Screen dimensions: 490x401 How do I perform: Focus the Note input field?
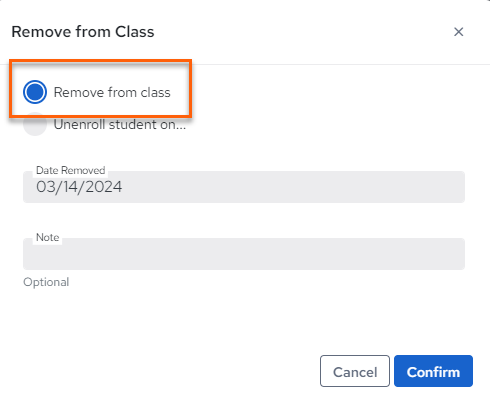coord(244,254)
